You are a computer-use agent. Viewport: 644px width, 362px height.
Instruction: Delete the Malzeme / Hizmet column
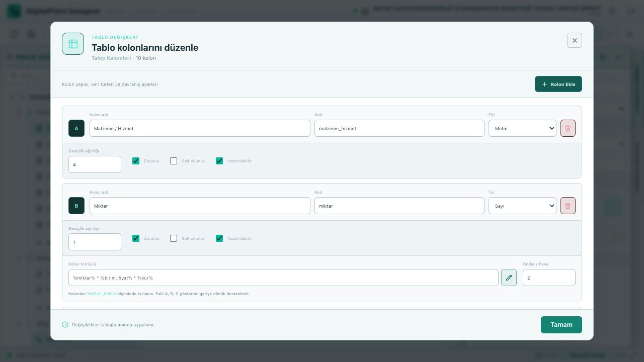[x=568, y=128]
